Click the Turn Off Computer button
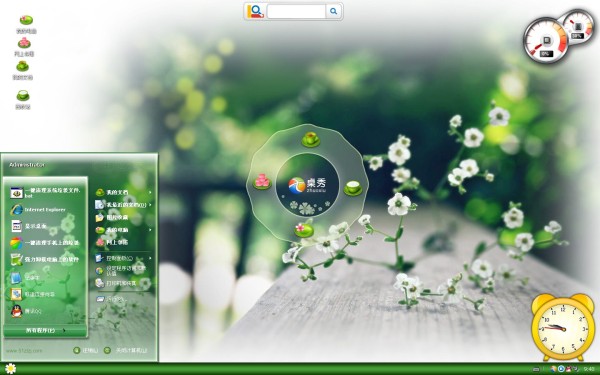 point(126,350)
